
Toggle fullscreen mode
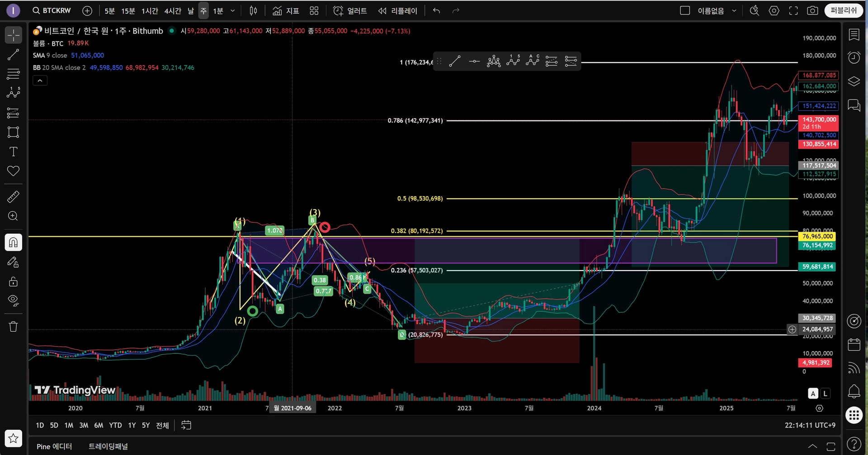[x=793, y=11]
